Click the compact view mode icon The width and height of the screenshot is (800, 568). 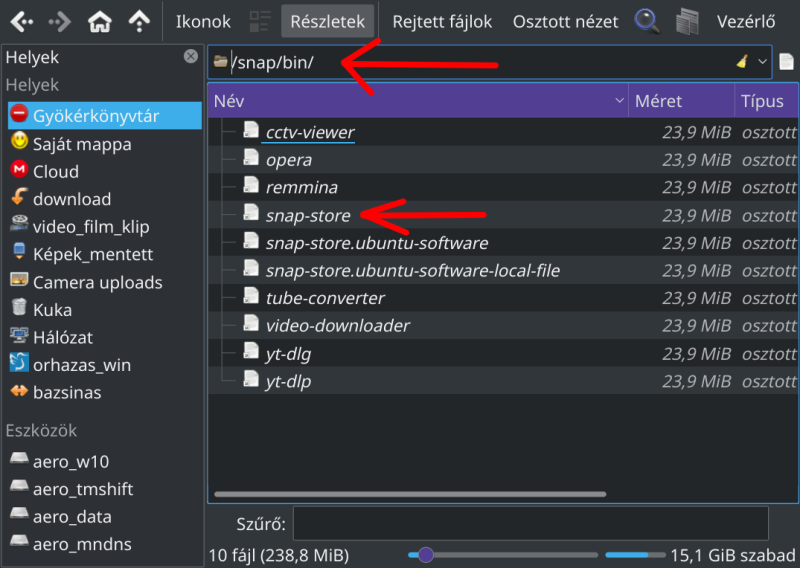pyautogui.click(x=260, y=22)
